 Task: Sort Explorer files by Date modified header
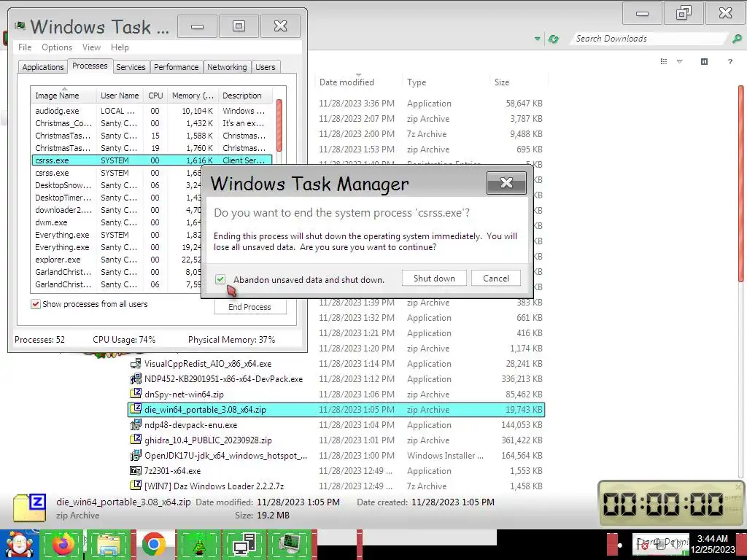pyautogui.click(x=358, y=82)
